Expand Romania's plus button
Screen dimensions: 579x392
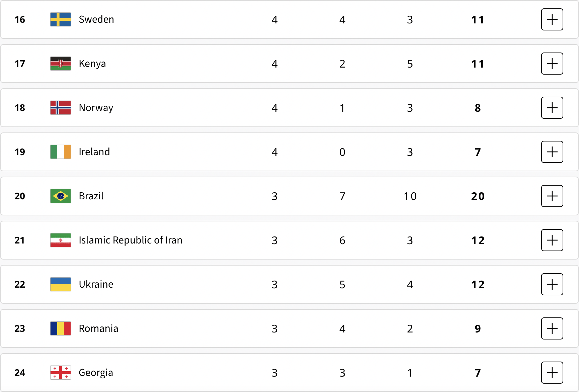click(x=552, y=328)
